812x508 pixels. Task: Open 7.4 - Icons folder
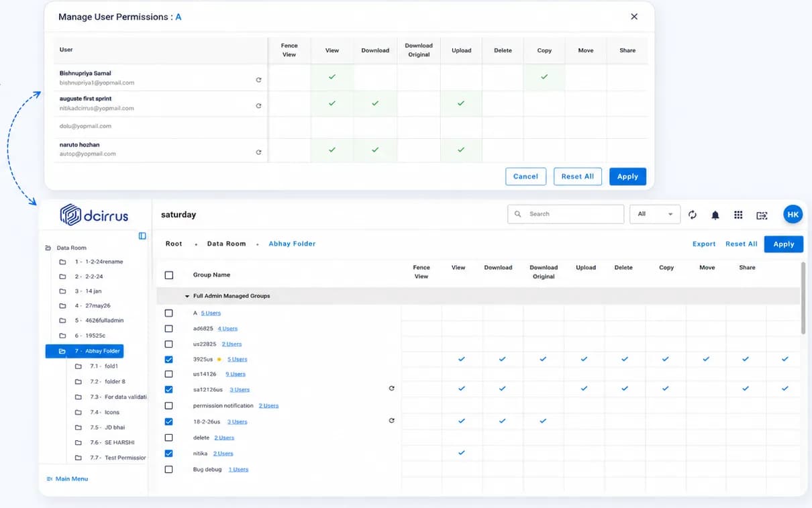[105, 413]
